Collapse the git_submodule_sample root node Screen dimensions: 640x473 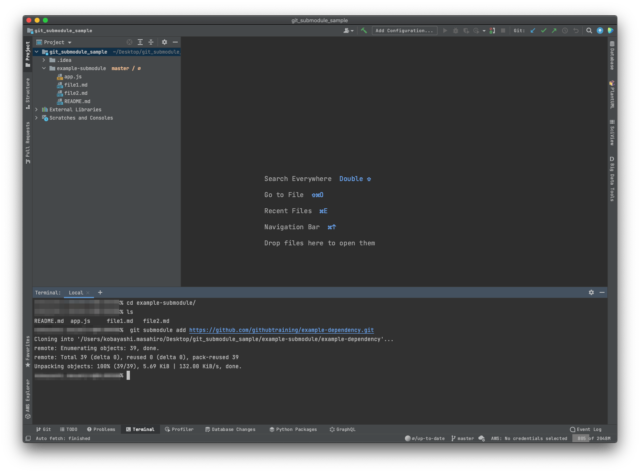pos(37,52)
